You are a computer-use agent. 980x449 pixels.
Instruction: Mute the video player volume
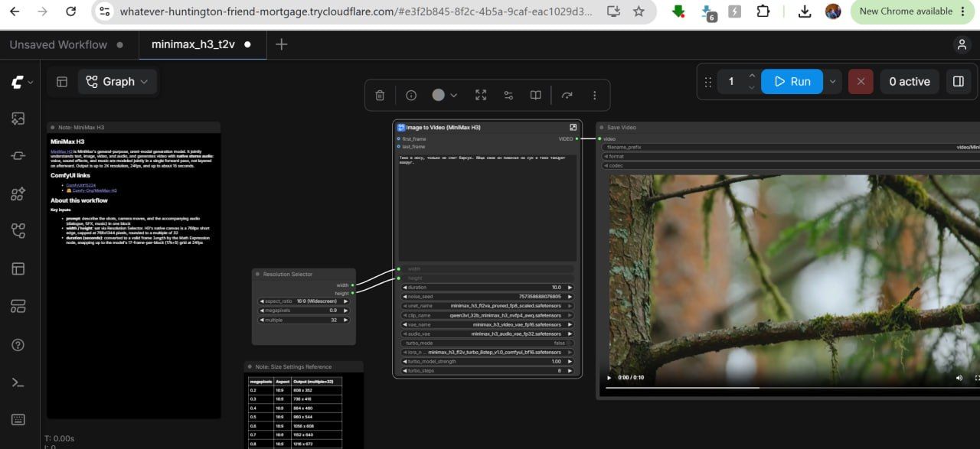959,378
